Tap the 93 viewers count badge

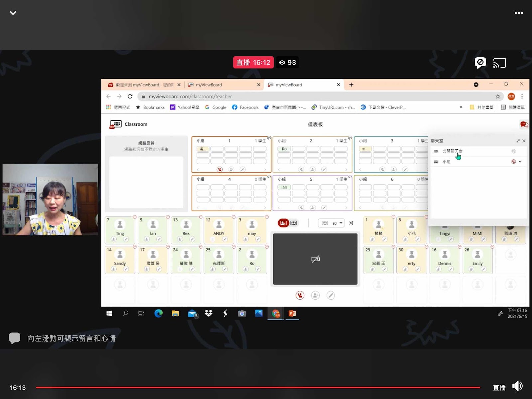tap(287, 63)
